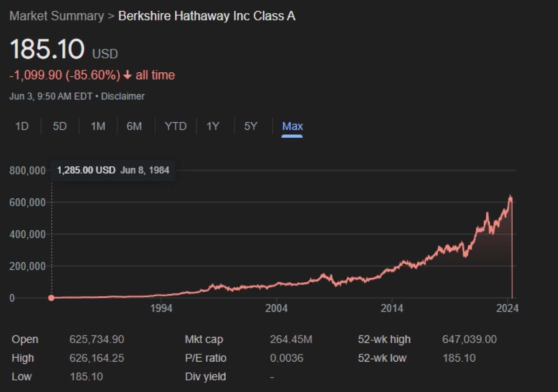Select the Max time range tab

pos(292,126)
